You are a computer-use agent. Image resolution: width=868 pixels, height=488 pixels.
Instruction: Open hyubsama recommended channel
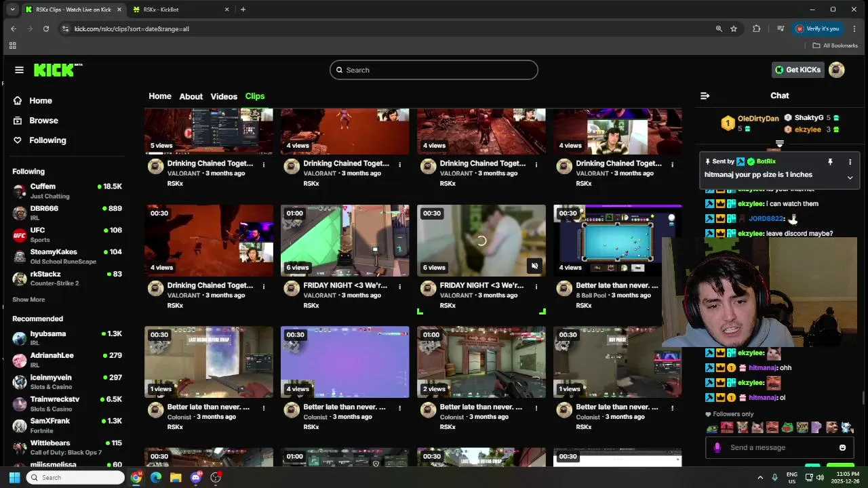(x=67, y=338)
